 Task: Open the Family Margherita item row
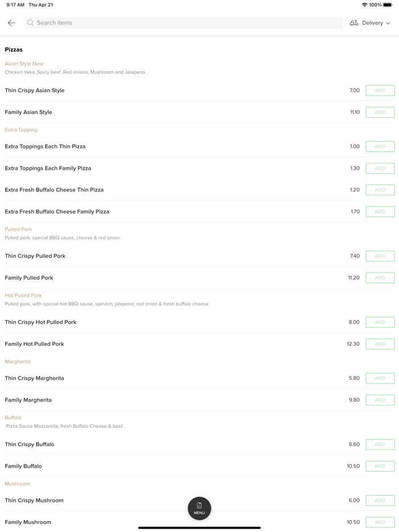click(28, 400)
